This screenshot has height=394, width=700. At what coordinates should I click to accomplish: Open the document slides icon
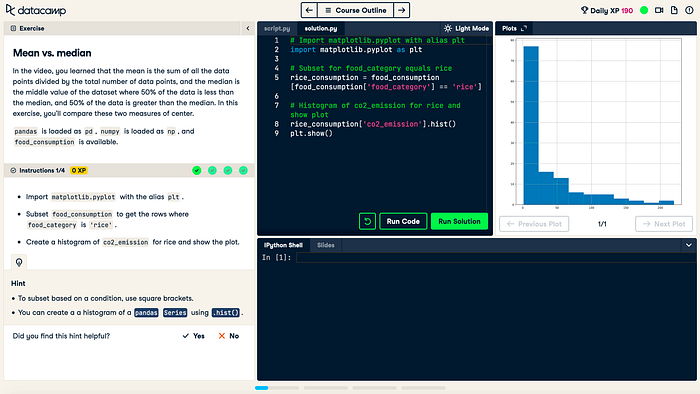(674, 10)
